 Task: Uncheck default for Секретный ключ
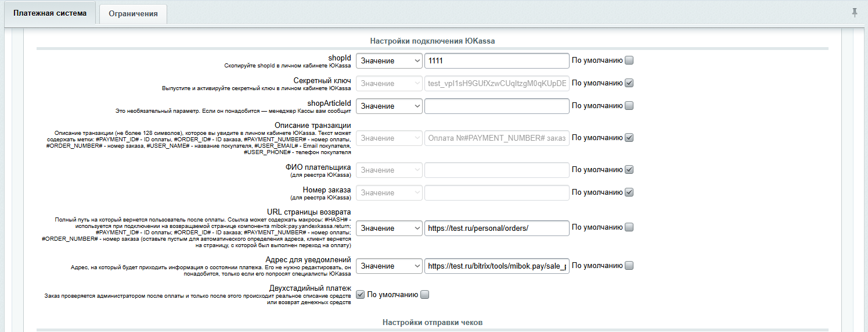[x=629, y=83]
